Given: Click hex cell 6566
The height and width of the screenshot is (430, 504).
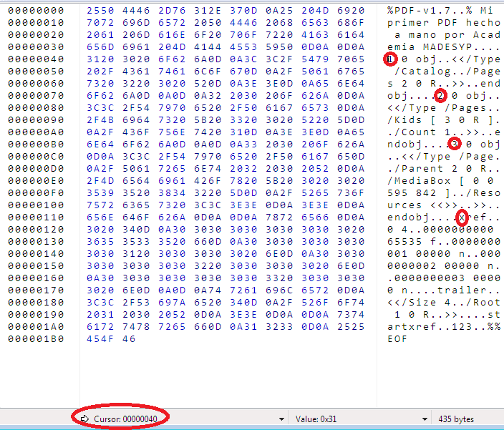Looking at the screenshot, I should point(315,218).
